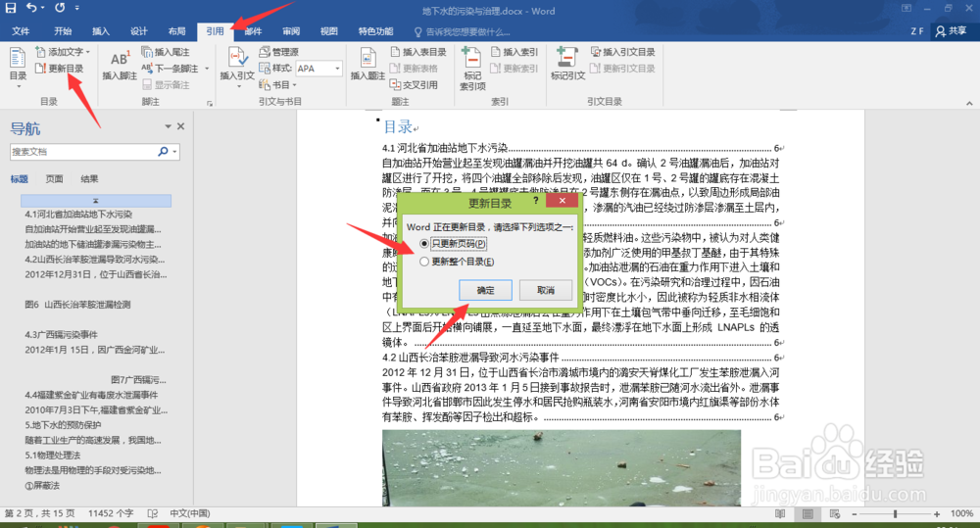980x528 pixels.
Task: Click the 11452 个字 word count
Action: pyautogui.click(x=111, y=513)
